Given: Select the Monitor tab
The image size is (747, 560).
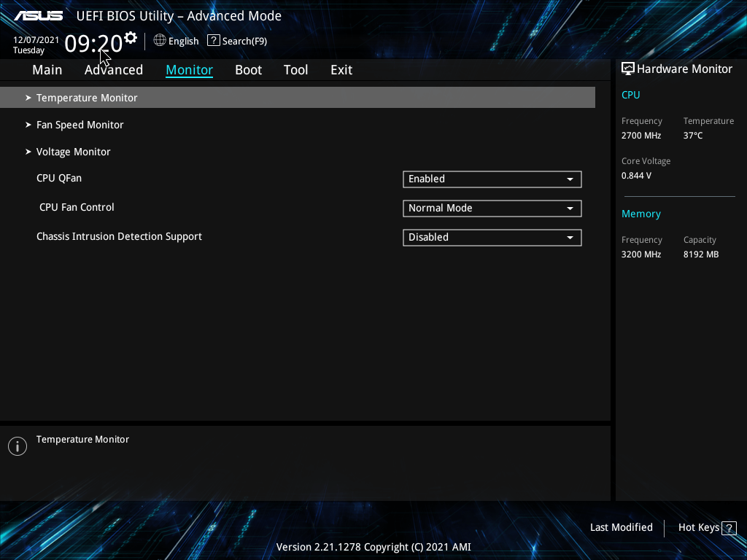Looking at the screenshot, I should [189, 70].
